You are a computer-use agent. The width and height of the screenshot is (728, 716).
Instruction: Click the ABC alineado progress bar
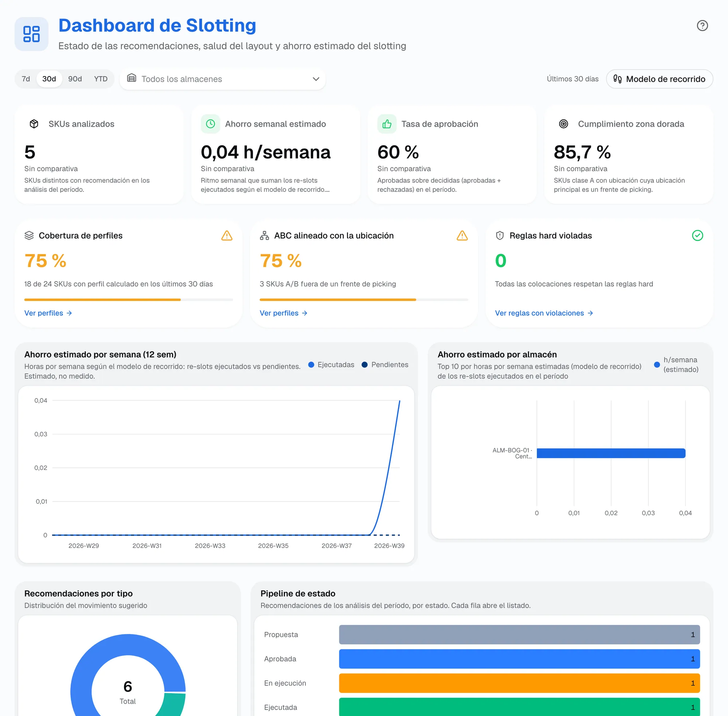point(364,300)
